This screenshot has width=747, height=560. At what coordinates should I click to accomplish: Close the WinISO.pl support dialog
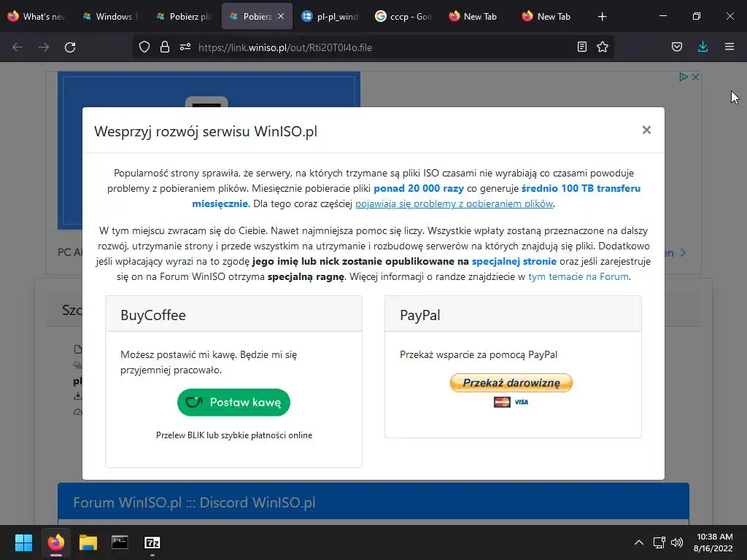tap(646, 130)
